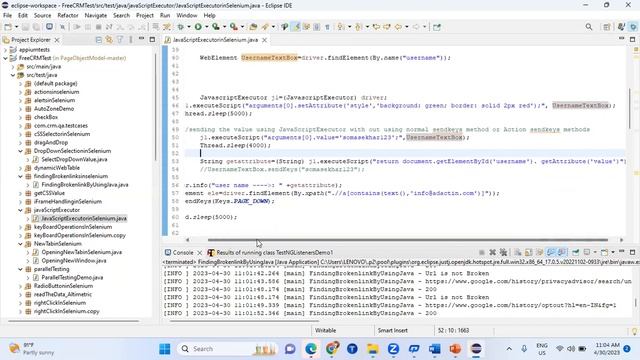Click the Search magnifier icon at top right
The height and width of the screenshot is (360, 640).
589,27
